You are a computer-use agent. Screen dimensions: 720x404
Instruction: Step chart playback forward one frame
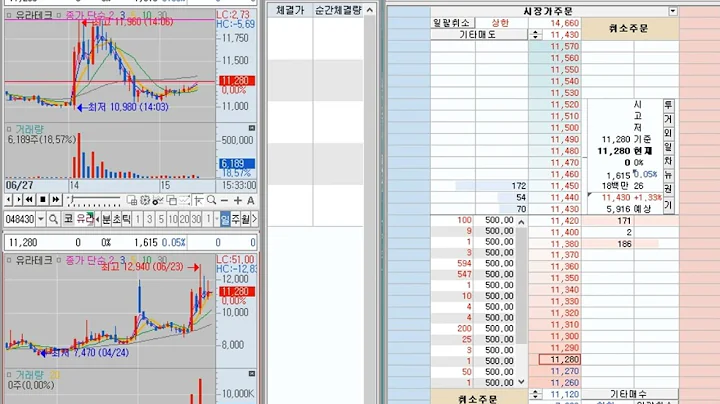[x=18, y=200]
